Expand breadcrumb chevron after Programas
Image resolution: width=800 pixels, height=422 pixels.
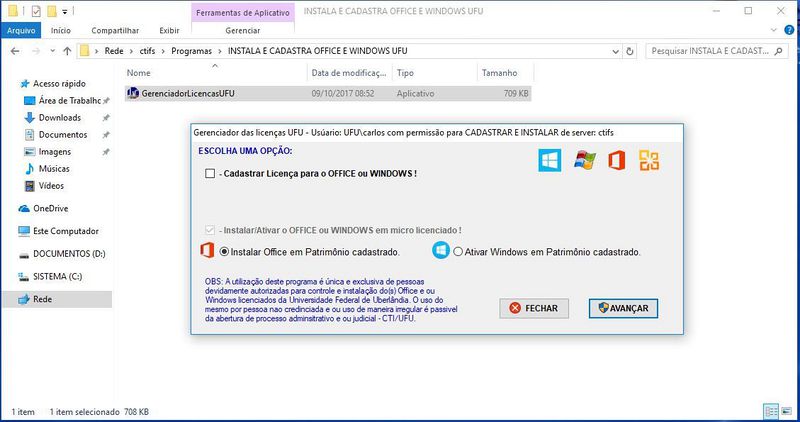(220, 51)
